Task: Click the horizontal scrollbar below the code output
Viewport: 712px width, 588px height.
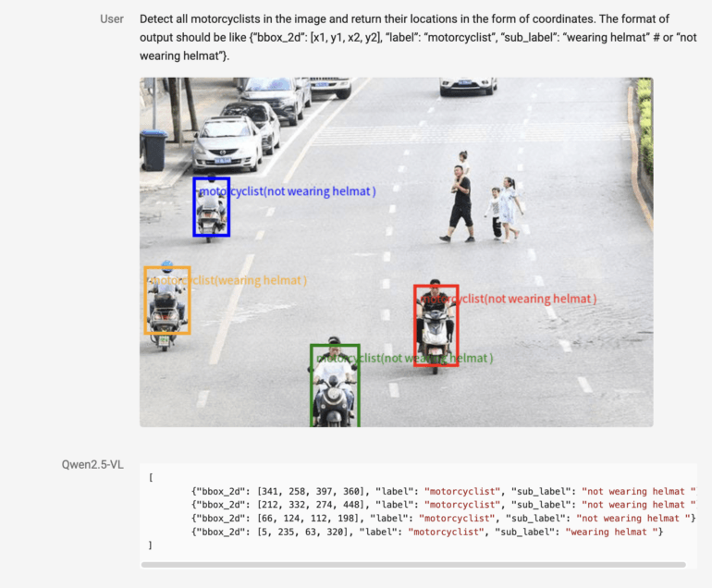Action: 413,564
